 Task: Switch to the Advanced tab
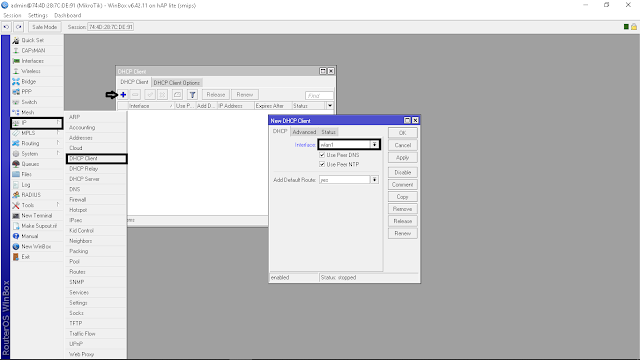(x=304, y=132)
